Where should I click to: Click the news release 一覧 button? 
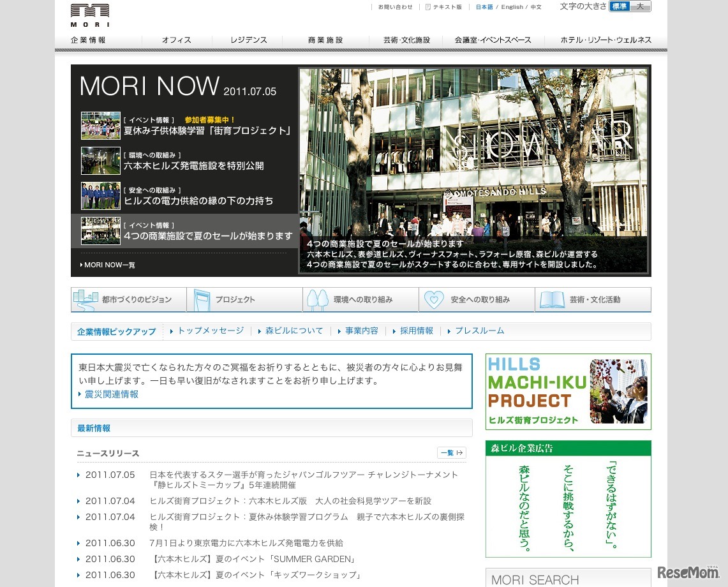click(x=452, y=453)
